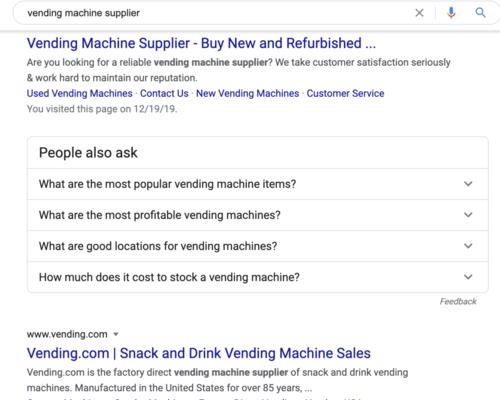Click the blue magnifying glass search icon
The width and height of the screenshot is (500, 400).
(480, 13)
